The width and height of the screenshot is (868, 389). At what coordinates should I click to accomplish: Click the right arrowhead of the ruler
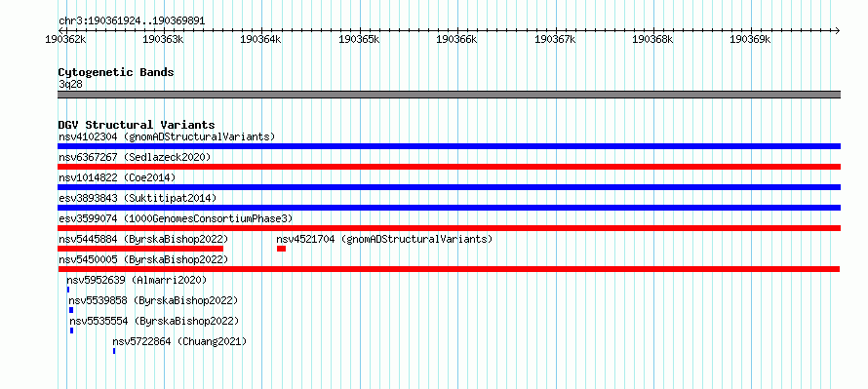838,30
